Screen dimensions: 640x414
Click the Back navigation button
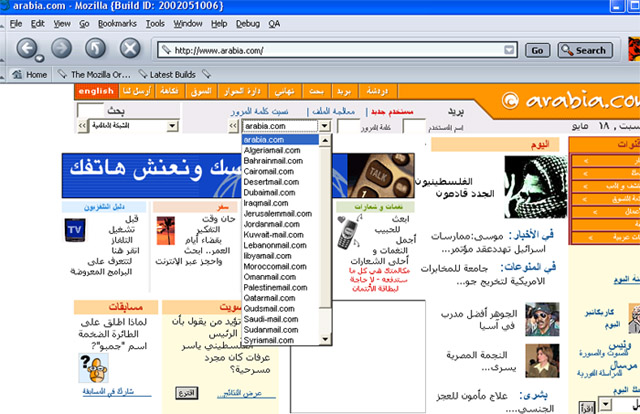[27, 49]
